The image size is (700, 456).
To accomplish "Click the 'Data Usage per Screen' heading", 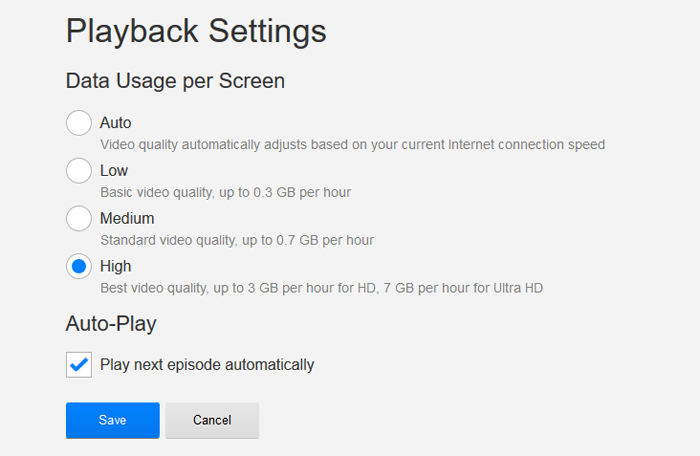I will coord(175,81).
